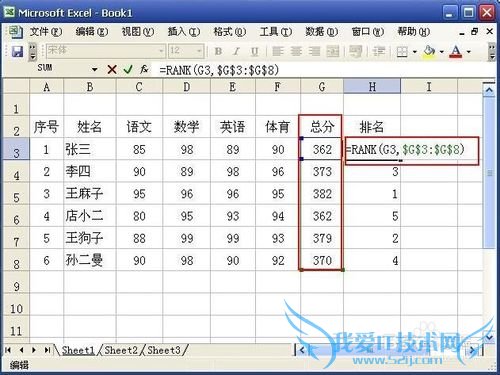500x375 pixels.
Task: Click the Borders icon
Action: (402, 51)
